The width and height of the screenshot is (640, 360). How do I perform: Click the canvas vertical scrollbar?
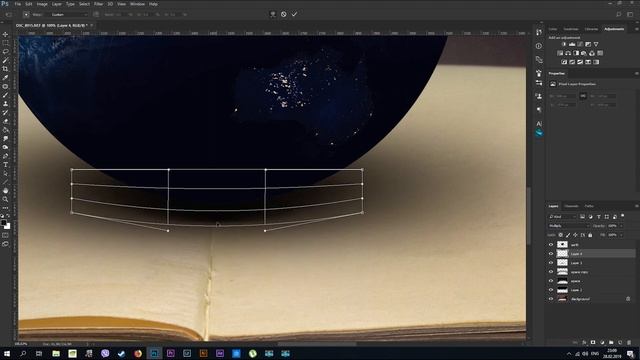tap(529, 216)
